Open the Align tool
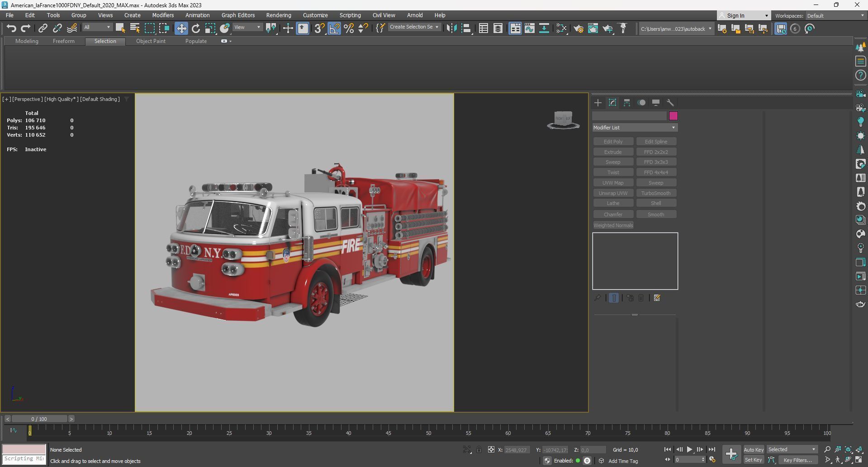 (x=466, y=29)
